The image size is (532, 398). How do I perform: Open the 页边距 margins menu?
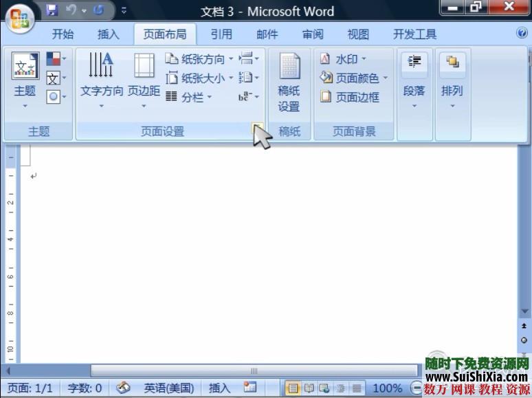point(144,80)
